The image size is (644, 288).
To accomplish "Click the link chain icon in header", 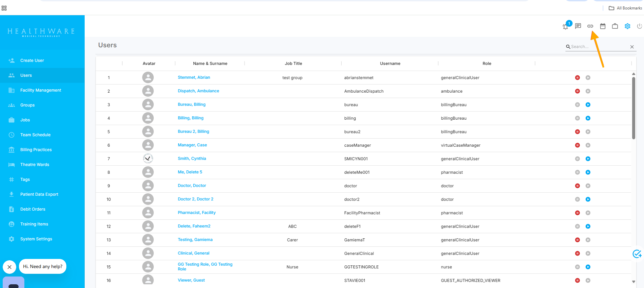I will pyautogui.click(x=590, y=26).
